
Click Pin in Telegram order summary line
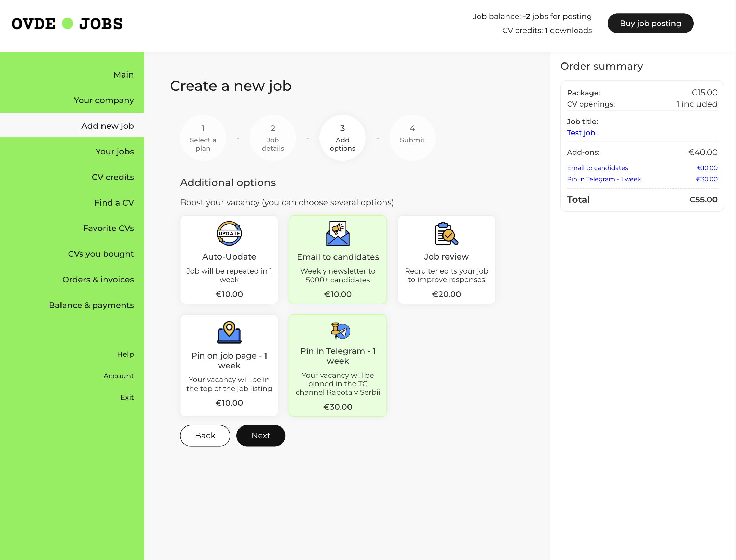pos(603,179)
